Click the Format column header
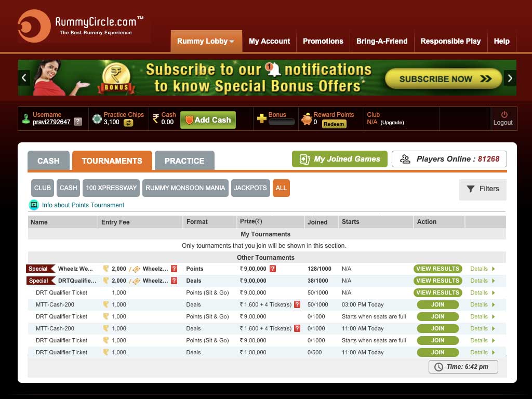 tap(209, 222)
